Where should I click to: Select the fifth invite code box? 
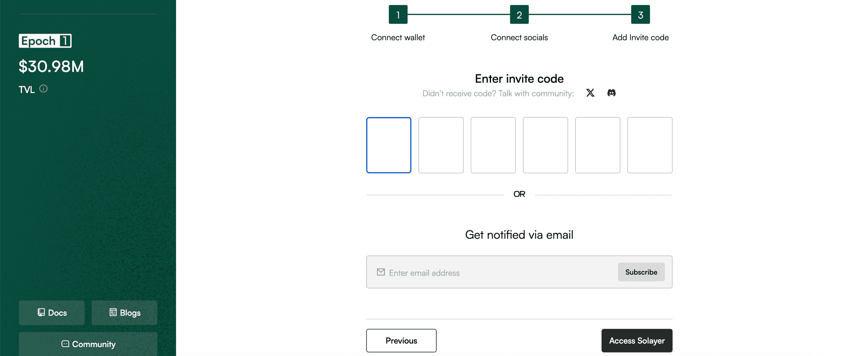click(x=597, y=145)
